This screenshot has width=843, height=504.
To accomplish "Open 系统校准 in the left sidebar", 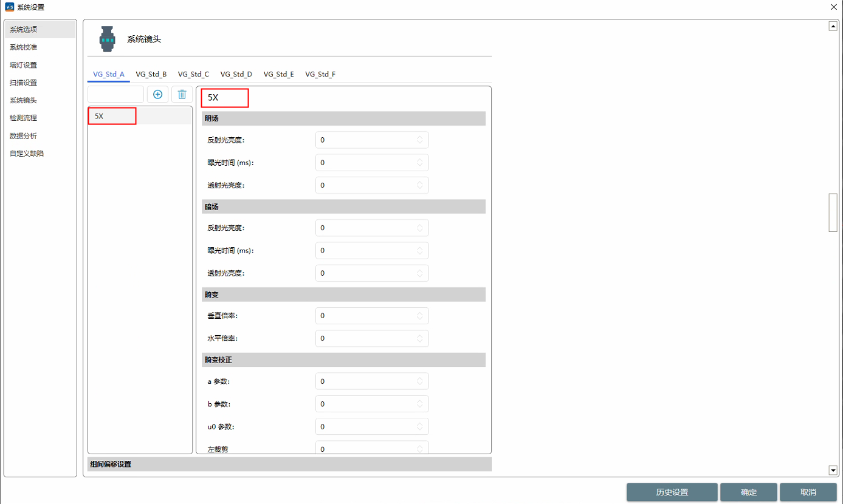I will 23,47.
